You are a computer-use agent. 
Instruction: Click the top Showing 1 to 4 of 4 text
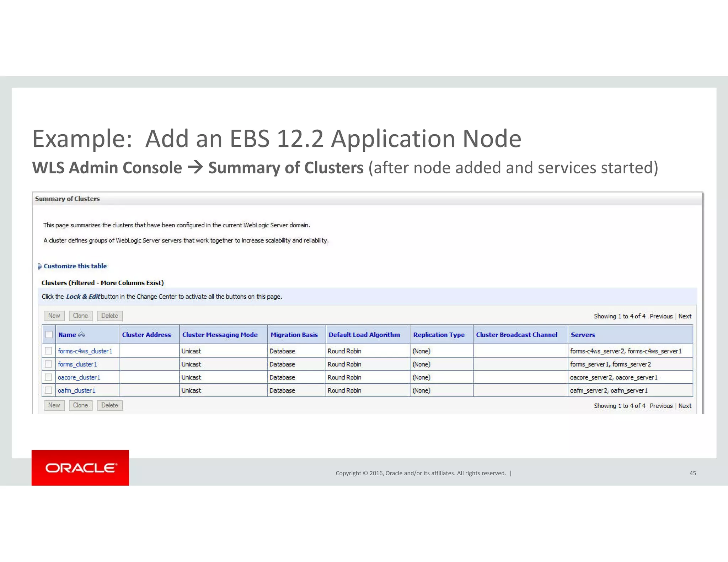pos(620,316)
